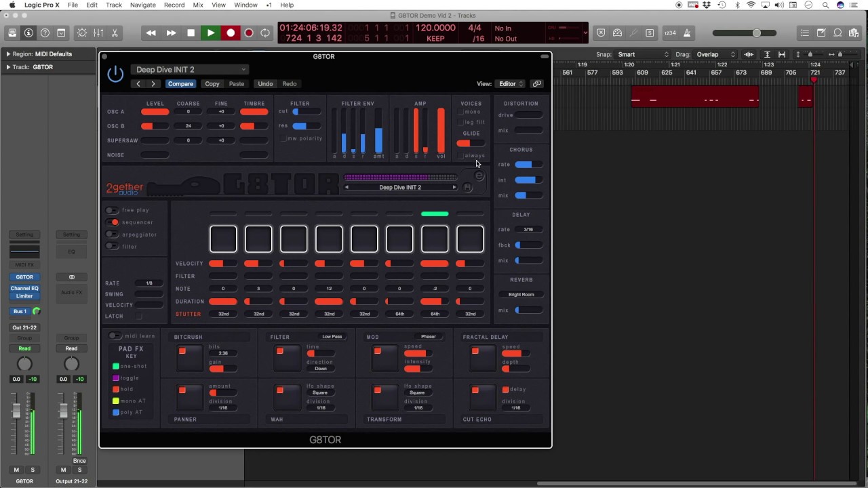Toggle the Cycle loop button
The height and width of the screenshot is (488, 868).
click(265, 33)
